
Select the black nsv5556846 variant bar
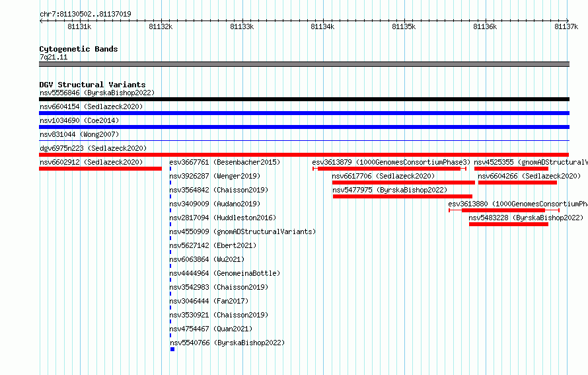[x=304, y=99]
